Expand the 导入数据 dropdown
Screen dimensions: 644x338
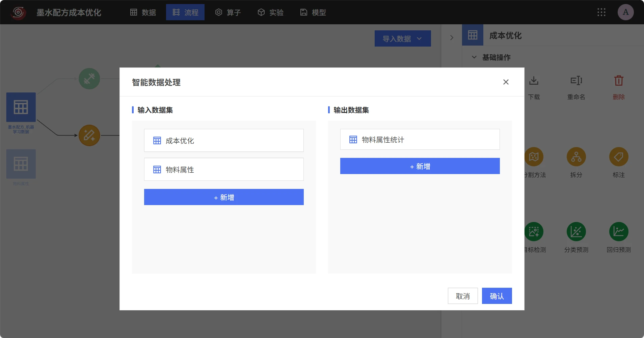(x=403, y=38)
